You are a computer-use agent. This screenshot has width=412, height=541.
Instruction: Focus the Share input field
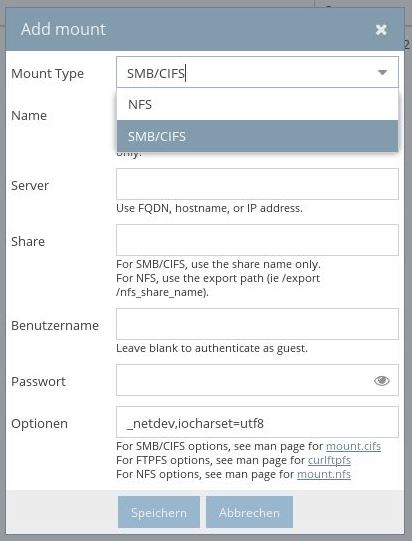[x=257, y=240]
